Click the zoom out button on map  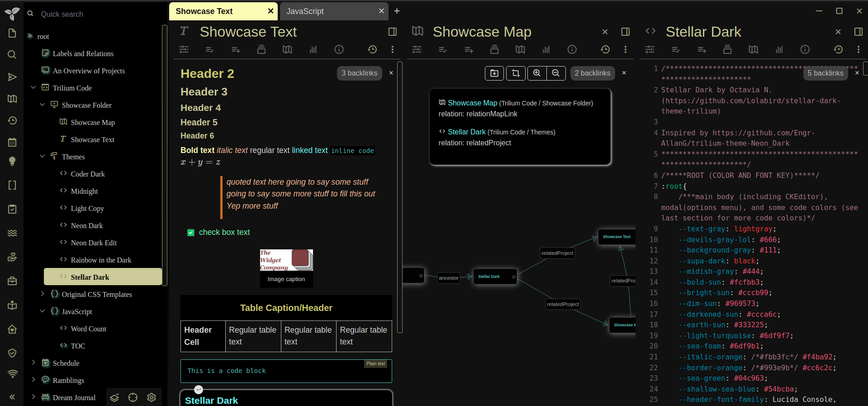pyautogui.click(x=556, y=73)
